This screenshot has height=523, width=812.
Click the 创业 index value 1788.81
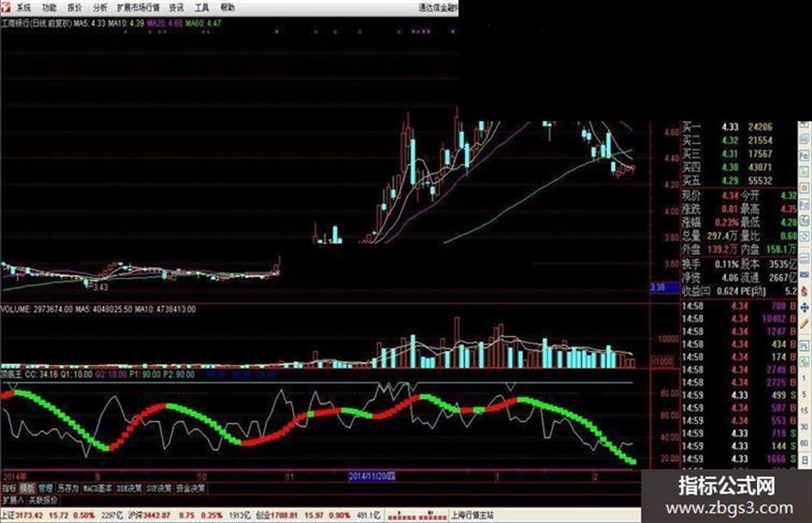tap(284, 516)
